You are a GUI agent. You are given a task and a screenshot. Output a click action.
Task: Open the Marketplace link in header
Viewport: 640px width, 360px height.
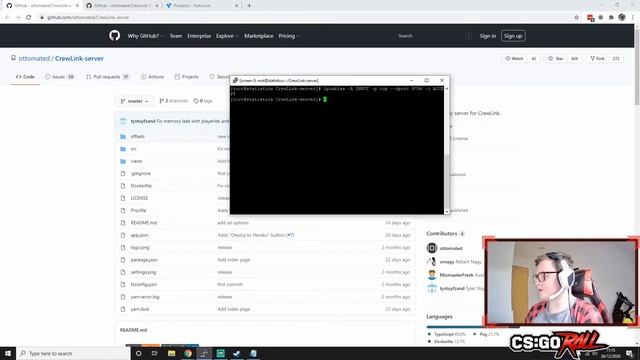coord(259,36)
